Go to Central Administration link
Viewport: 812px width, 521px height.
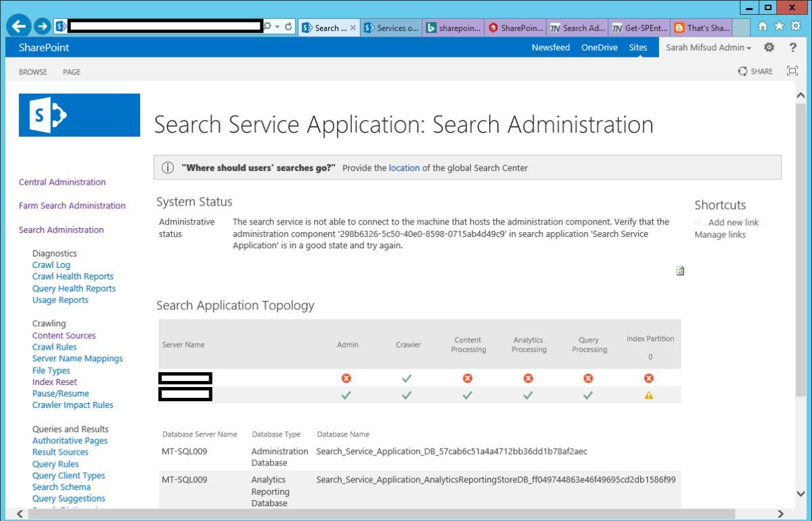(62, 182)
